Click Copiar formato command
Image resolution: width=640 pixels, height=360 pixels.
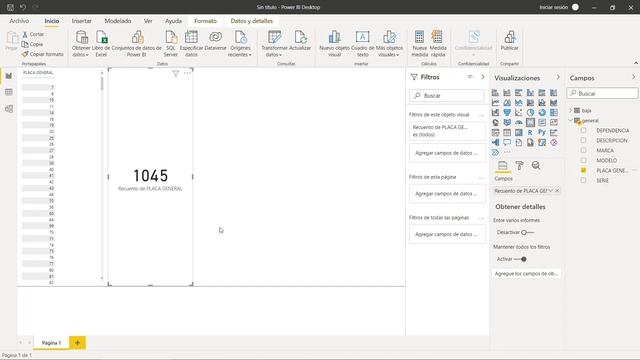coord(42,54)
